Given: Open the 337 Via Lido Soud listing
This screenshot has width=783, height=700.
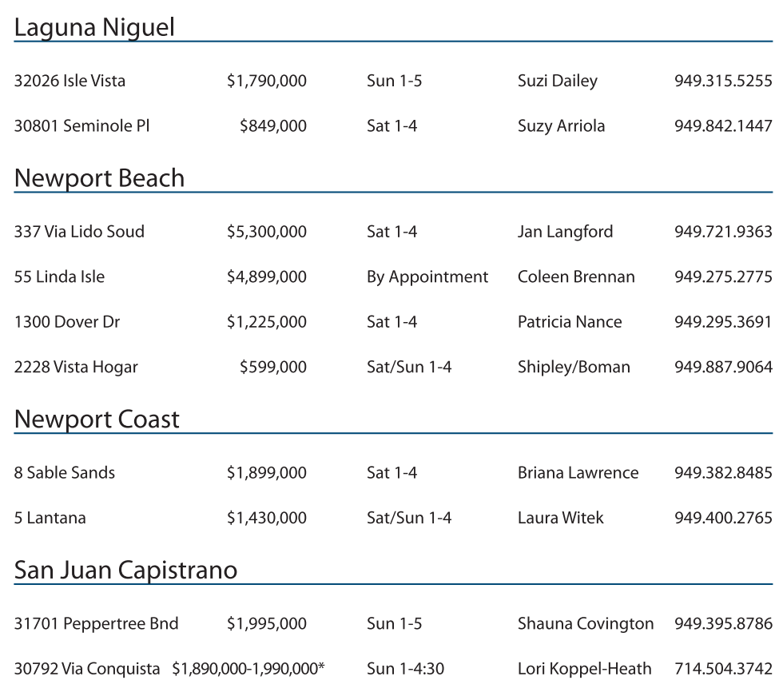Looking at the screenshot, I should pos(79,232).
